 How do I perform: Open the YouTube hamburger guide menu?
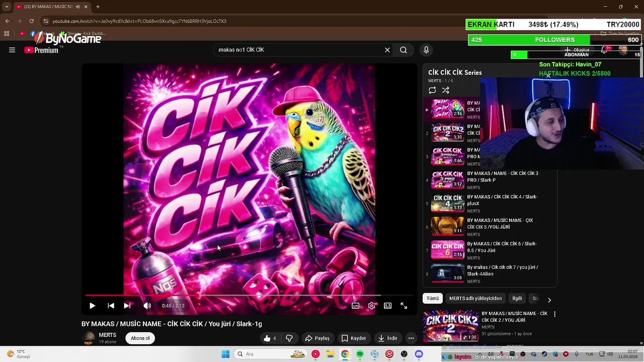(12, 50)
